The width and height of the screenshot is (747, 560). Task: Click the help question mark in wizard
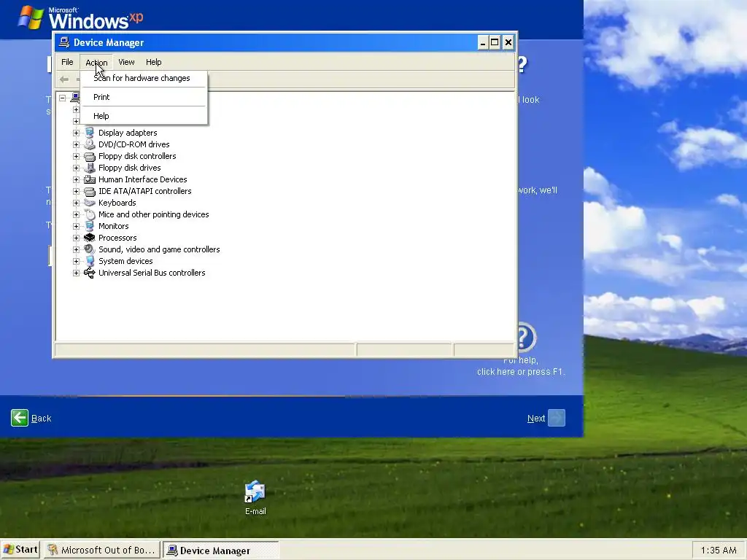[525, 338]
